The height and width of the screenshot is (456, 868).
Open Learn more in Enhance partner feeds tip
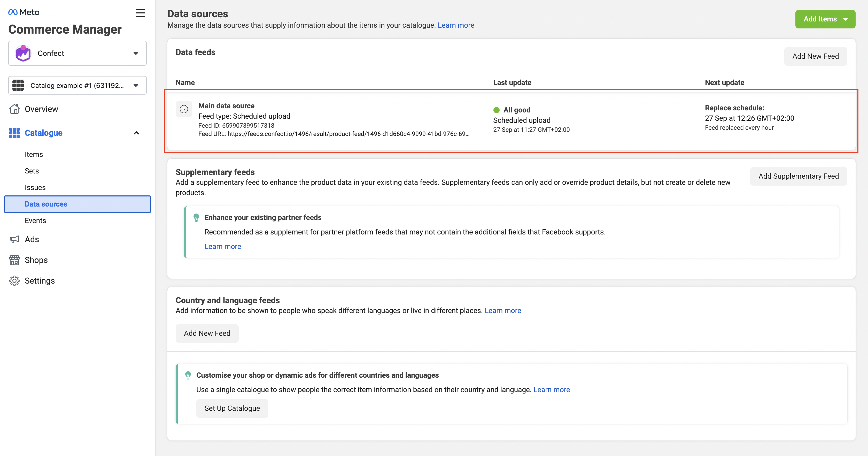(222, 247)
